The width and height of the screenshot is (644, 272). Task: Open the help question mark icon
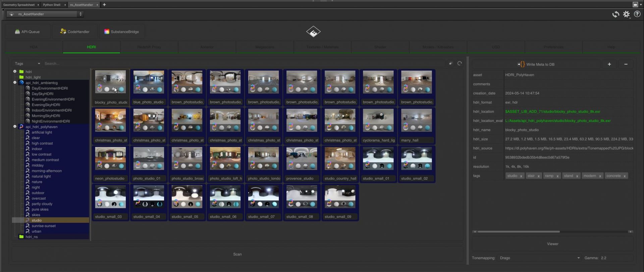(637, 14)
